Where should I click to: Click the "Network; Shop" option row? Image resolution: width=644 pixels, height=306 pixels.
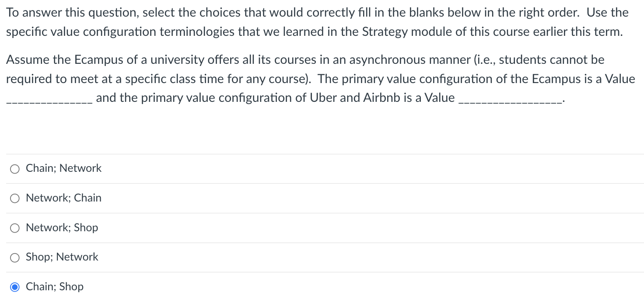point(62,228)
